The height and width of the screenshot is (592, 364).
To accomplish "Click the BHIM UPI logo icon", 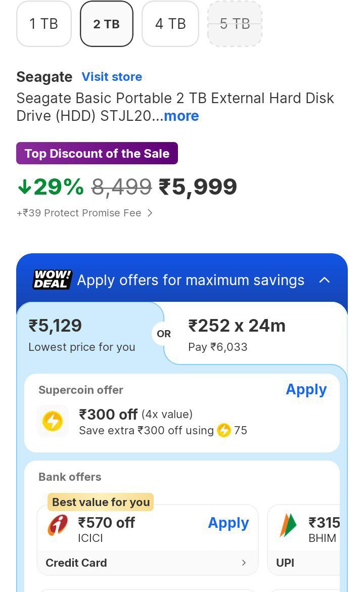I will click(x=288, y=526).
